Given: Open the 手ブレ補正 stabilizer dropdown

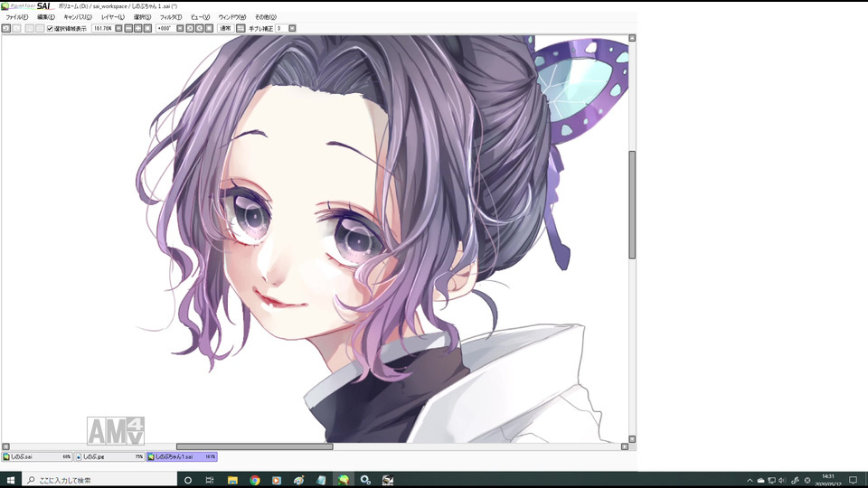Looking at the screenshot, I should pos(292,28).
